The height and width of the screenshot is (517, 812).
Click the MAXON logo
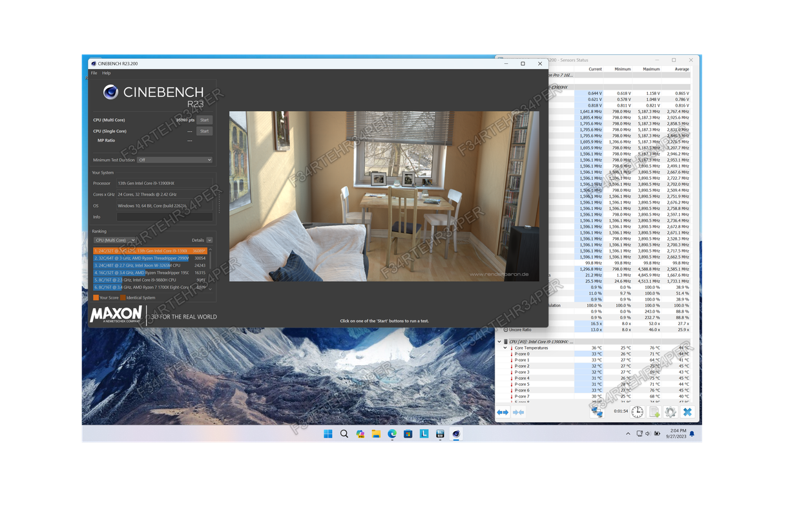(x=116, y=315)
